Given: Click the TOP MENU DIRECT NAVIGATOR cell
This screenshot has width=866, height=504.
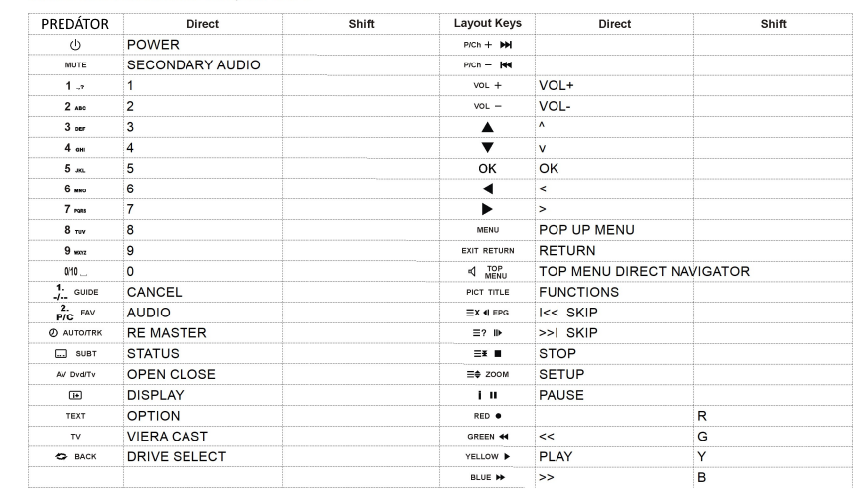Looking at the screenshot, I should click(x=644, y=271).
